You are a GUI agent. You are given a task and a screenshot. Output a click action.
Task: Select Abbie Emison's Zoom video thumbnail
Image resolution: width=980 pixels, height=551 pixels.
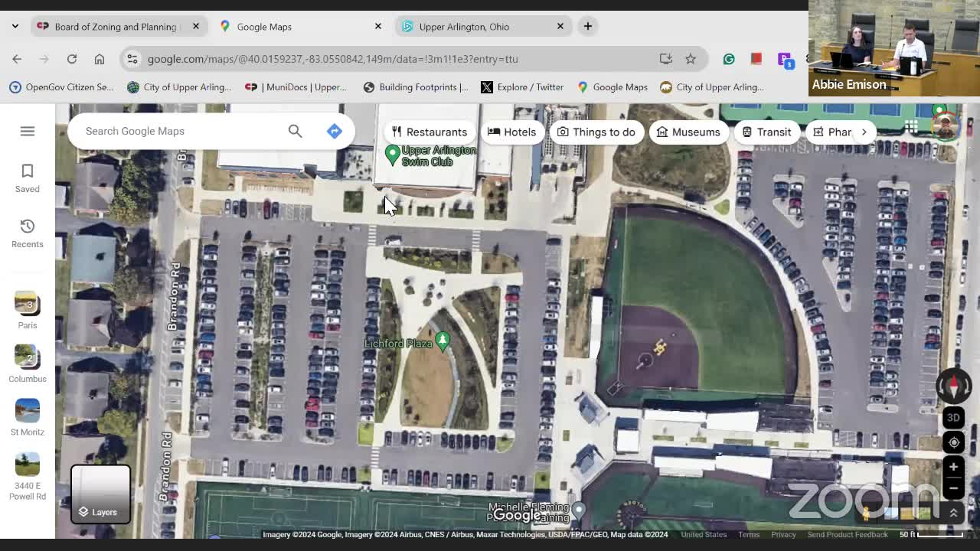(894, 48)
